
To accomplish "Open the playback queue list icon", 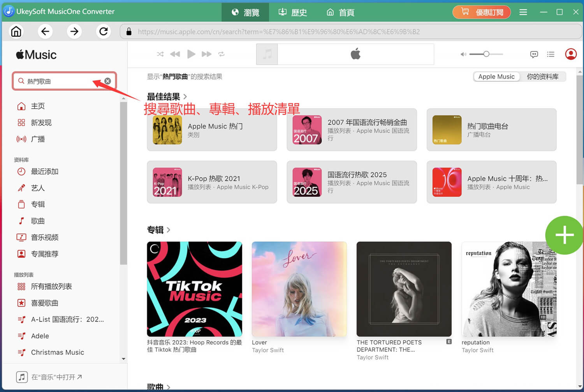I will pyautogui.click(x=551, y=54).
